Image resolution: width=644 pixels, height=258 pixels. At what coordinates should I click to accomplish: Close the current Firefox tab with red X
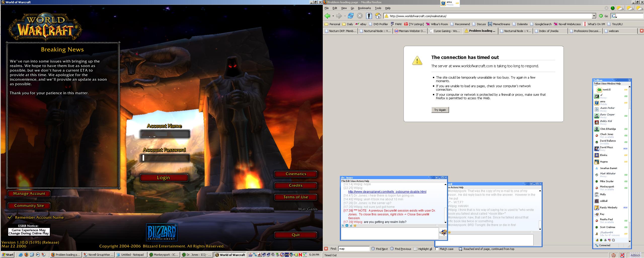click(x=641, y=31)
